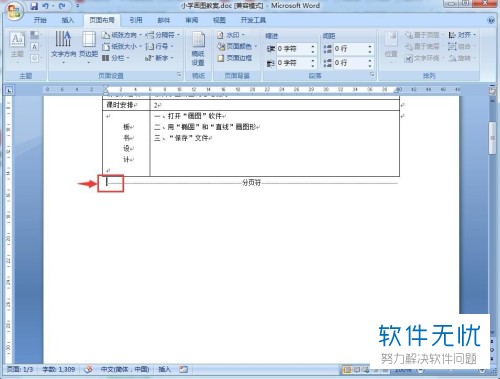Open the 主题 (Themes) gallery
Screen dimensions: 500x379
click(17, 47)
